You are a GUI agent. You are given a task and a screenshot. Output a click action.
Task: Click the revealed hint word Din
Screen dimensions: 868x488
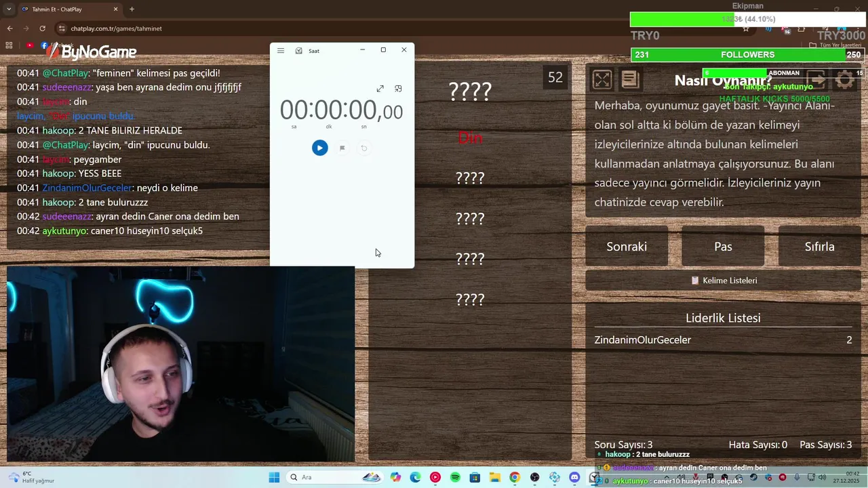point(470,138)
